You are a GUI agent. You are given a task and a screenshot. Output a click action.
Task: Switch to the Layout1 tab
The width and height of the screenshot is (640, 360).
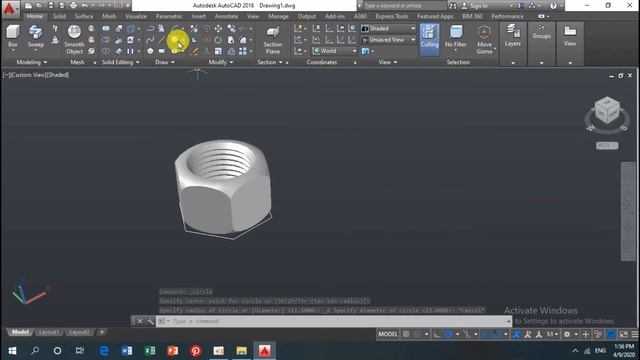49,332
